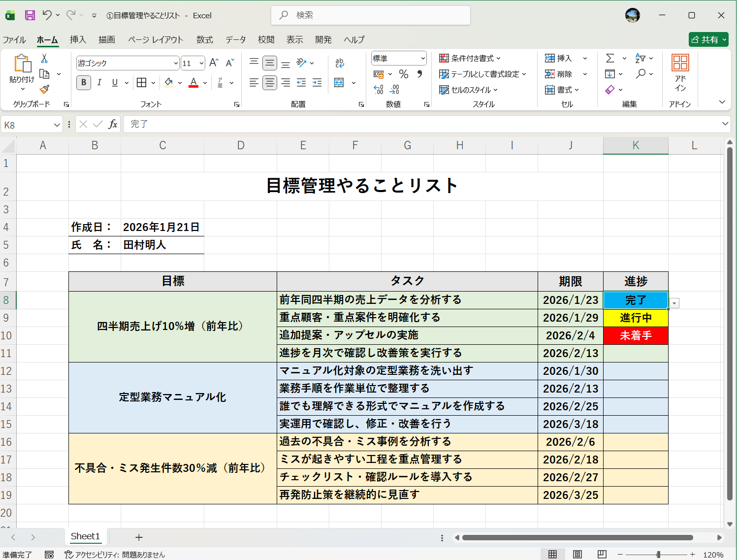737x560 pixels.
Task: Apply underline formatting
Action: pos(114,82)
